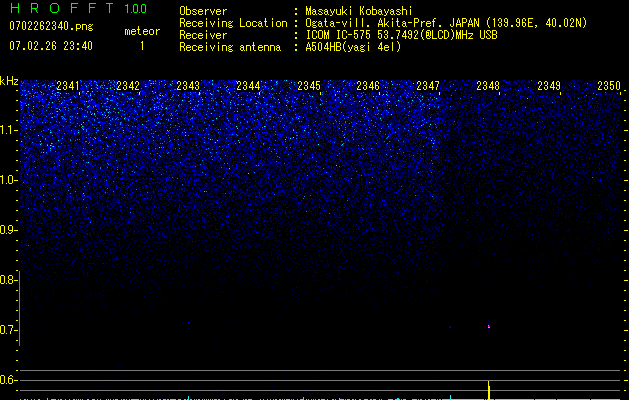This screenshot has width=629, height=400.
Task: Click the gray vertical range bar at left
Action: click(19, 308)
